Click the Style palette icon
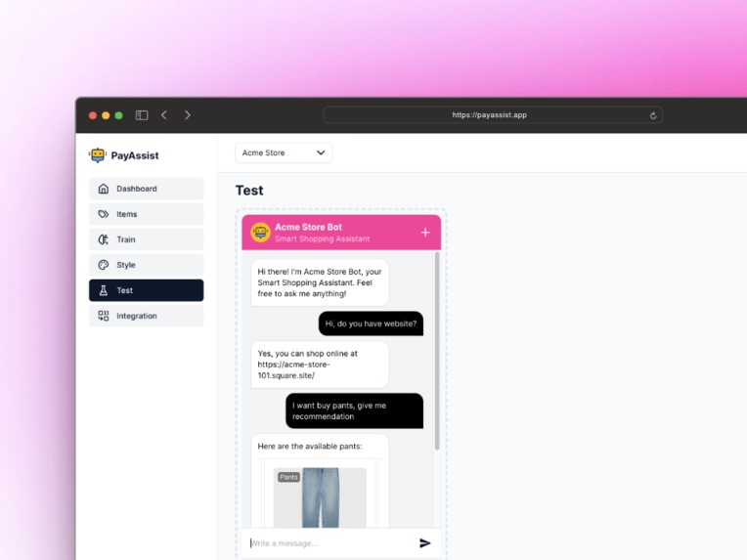Viewport: 747px width, 560px height. [x=104, y=265]
